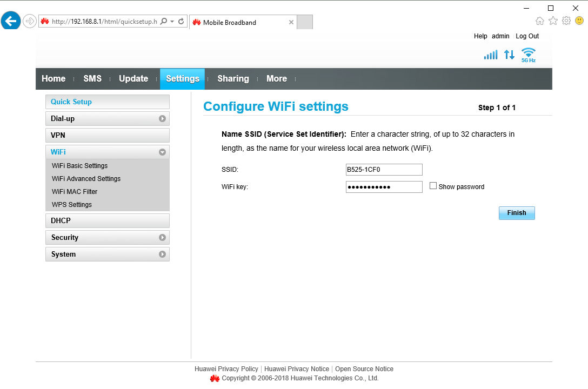The width and height of the screenshot is (588, 389).
Task: Open the browser settings gear icon
Action: click(x=566, y=21)
